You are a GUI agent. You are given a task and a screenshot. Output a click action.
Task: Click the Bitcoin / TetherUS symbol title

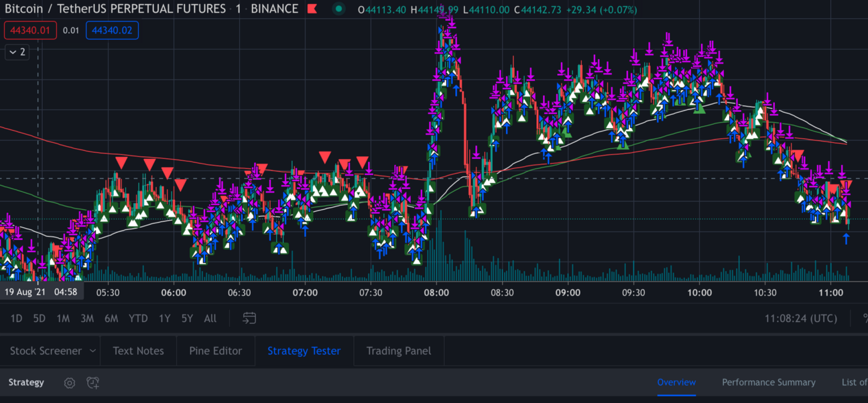coord(115,9)
